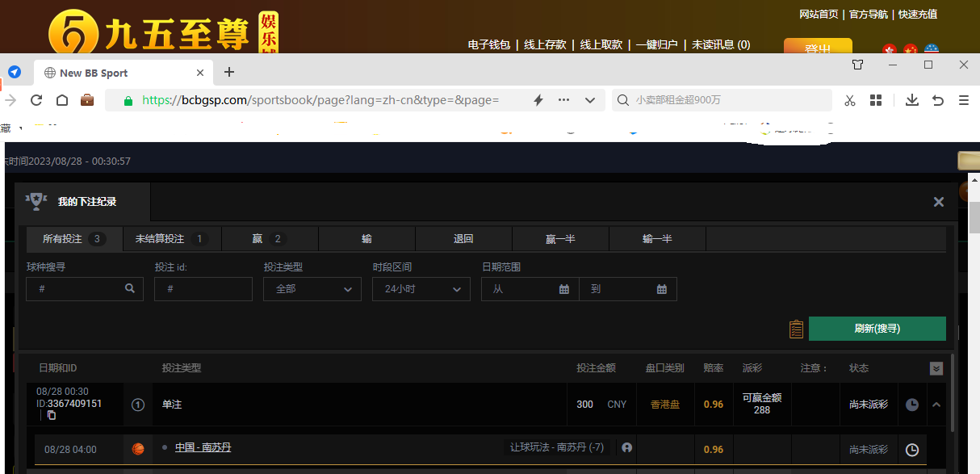Click the clock icon on 中国 - 南苏丹 row
Viewport: 980px width, 474px height.
coord(912,450)
